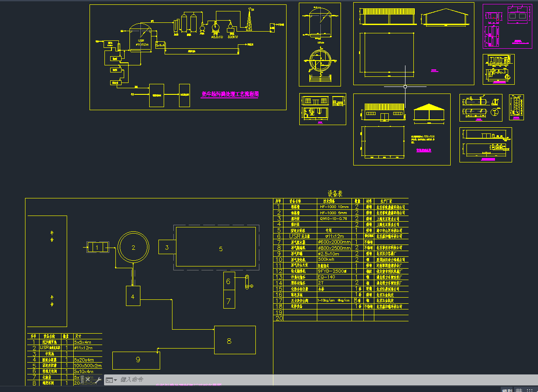The height and width of the screenshot is (392, 538).
Task: Select block number 8 in layout plan
Action: (x=235, y=340)
